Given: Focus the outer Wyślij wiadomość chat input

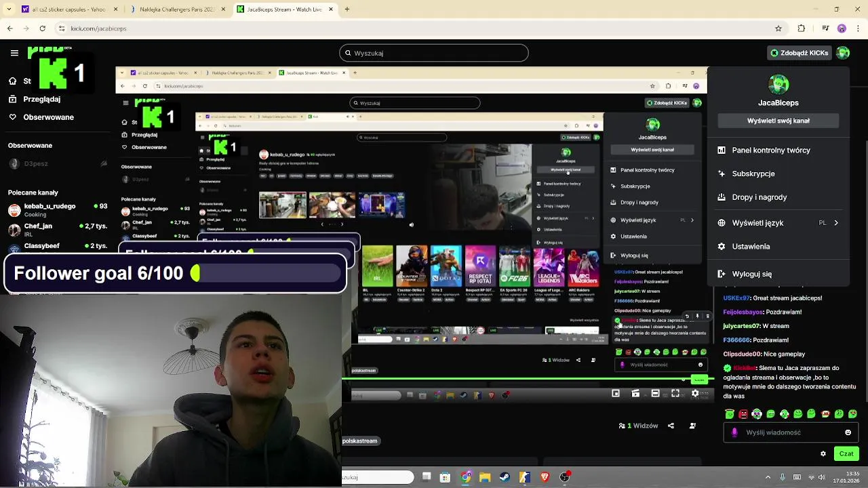Looking at the screenshot, I should click(x=790, y=432).
